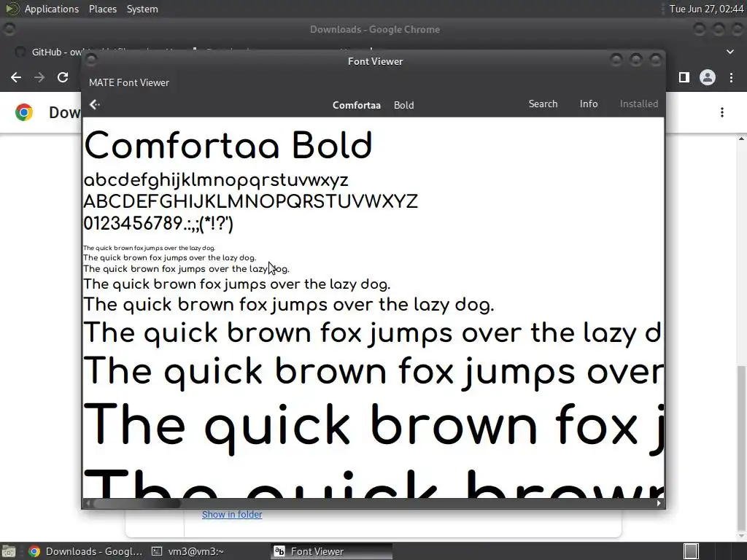Click Font Viewer taskbar entry
Screen dimensions: 747x560
point(332,551)
